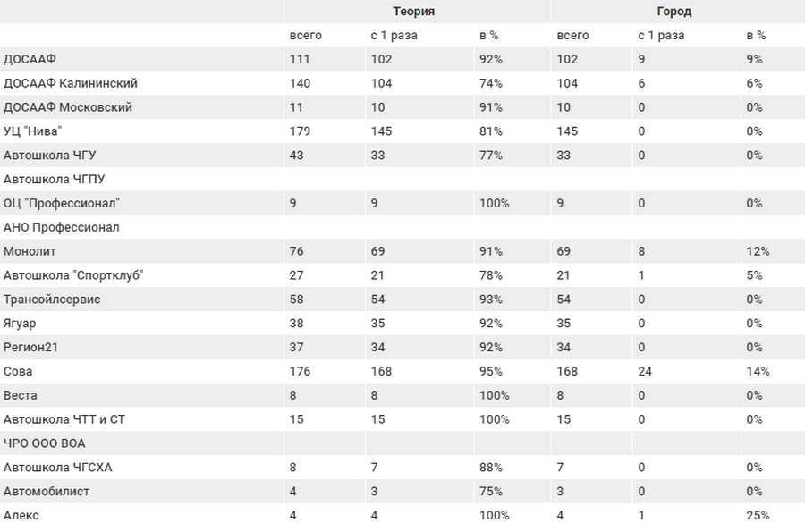Click the "Монолит" school name

point(30,251)
